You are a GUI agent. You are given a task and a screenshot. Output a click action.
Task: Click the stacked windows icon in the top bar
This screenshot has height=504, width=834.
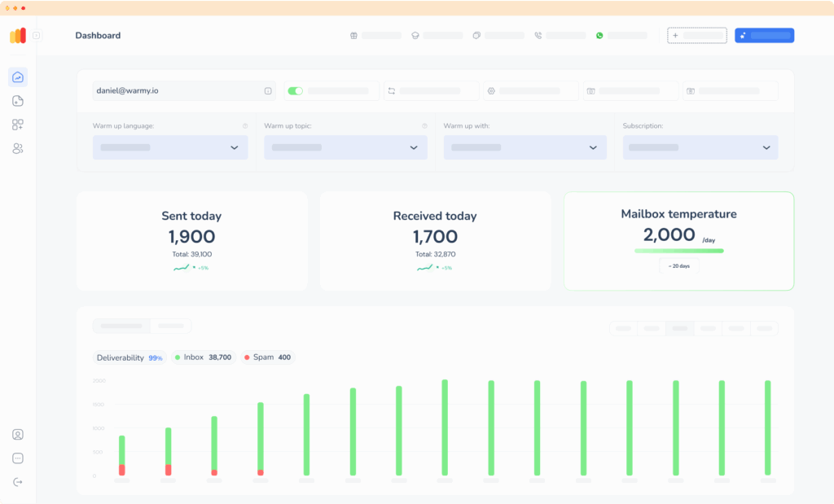tap(476, 36)
